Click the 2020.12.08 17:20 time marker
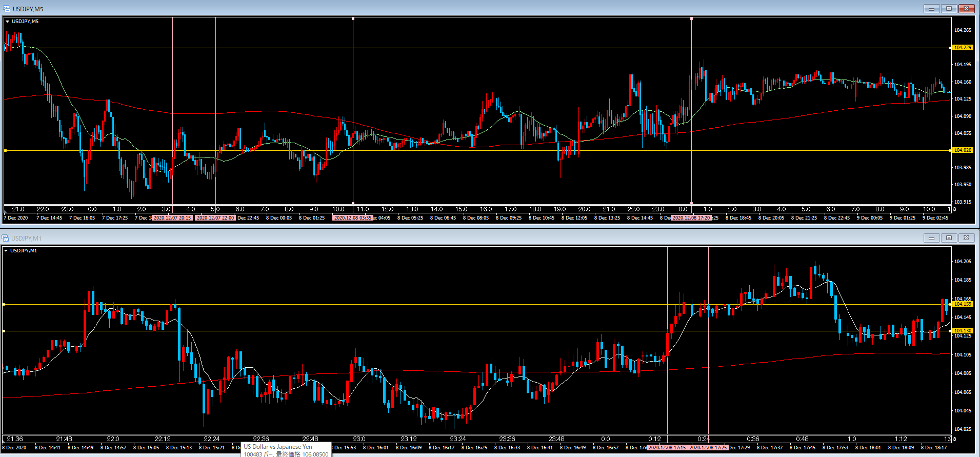This screenshot has height=457, width=980. click(691, 218)
